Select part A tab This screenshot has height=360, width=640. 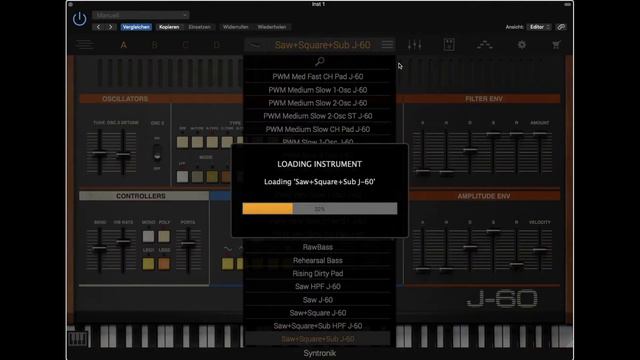[124, 45]
